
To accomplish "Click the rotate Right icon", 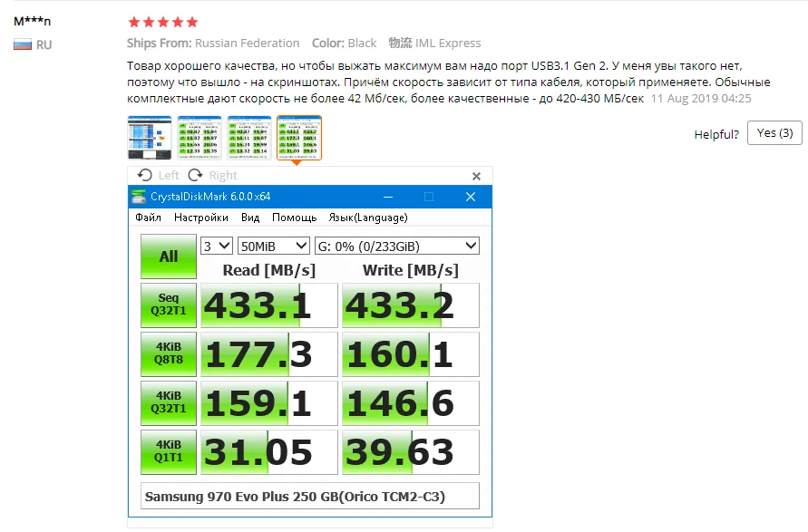I will coord(195,175).
